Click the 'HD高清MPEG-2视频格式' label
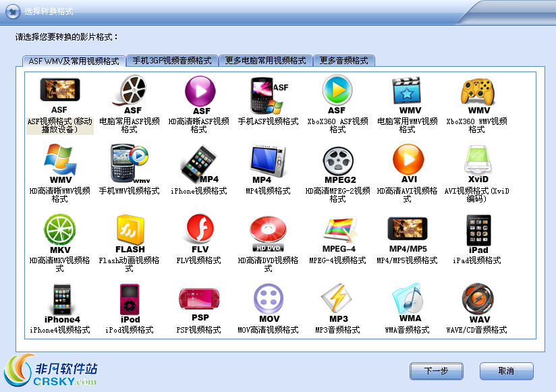The width and height of the screenshot is (556, 392). [337, 195]
